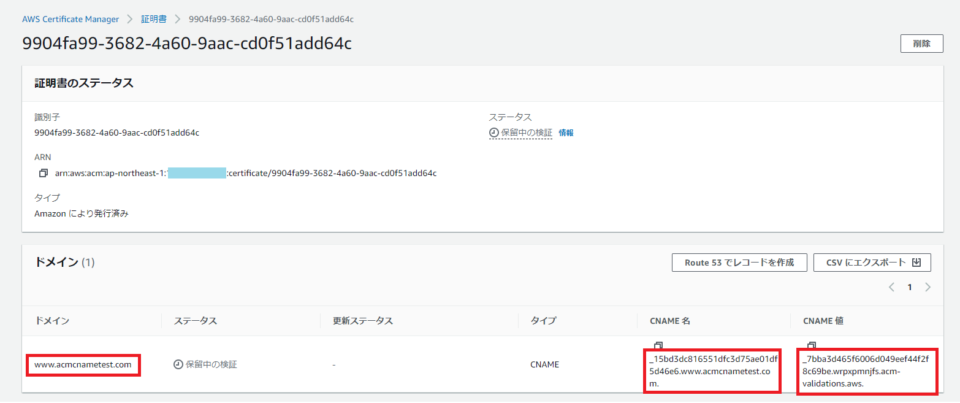Click page number 1 in pagination
960x403 pixels.
coord(910,287)
